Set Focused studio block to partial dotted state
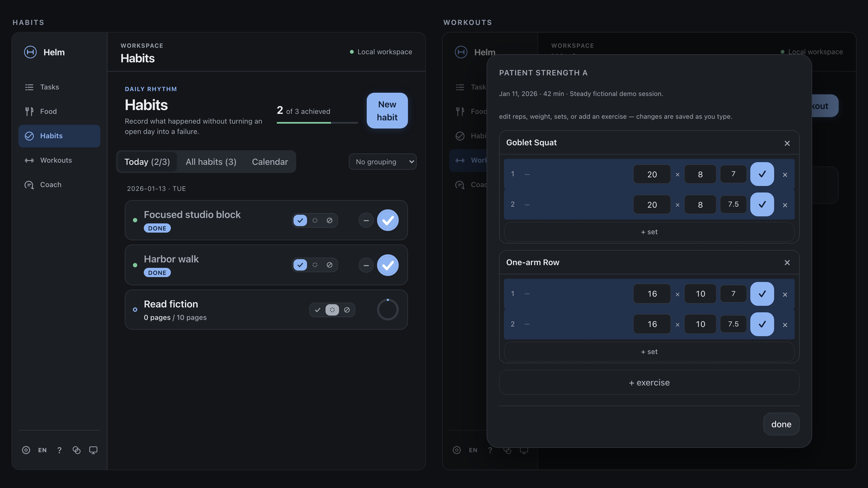 tap(315, 220)
